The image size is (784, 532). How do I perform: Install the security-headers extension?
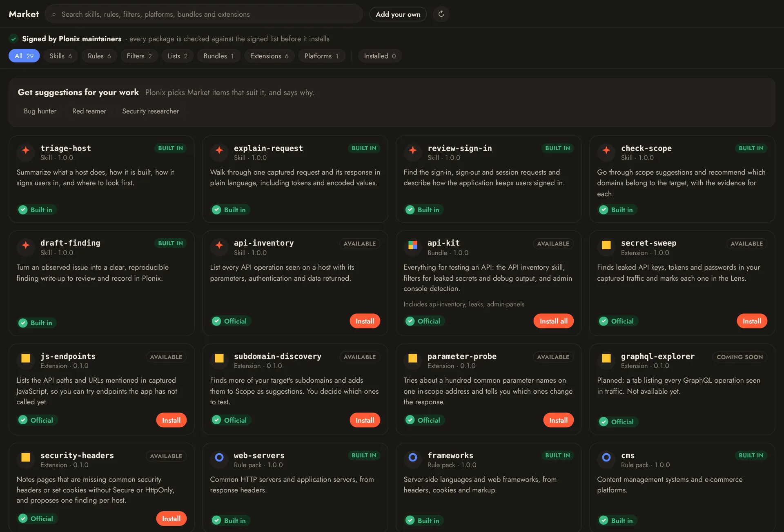(x=171, y=519)
